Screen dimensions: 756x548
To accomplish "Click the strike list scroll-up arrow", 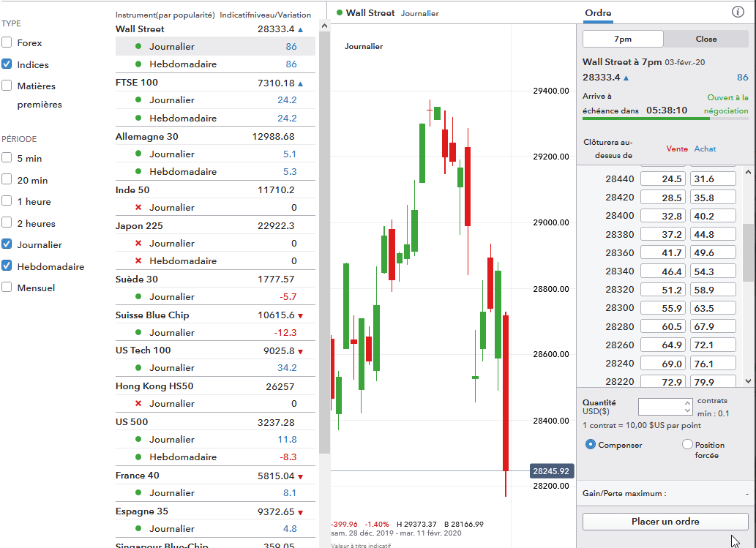I will (x=748, y=172).
